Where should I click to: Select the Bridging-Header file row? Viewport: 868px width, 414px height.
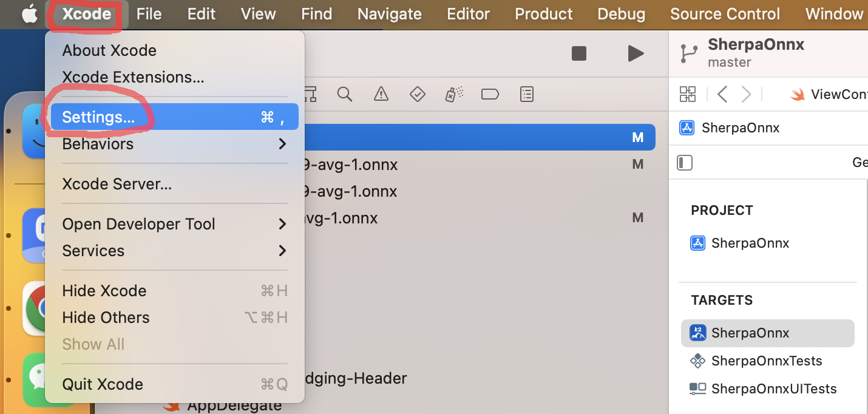[355, 379]
